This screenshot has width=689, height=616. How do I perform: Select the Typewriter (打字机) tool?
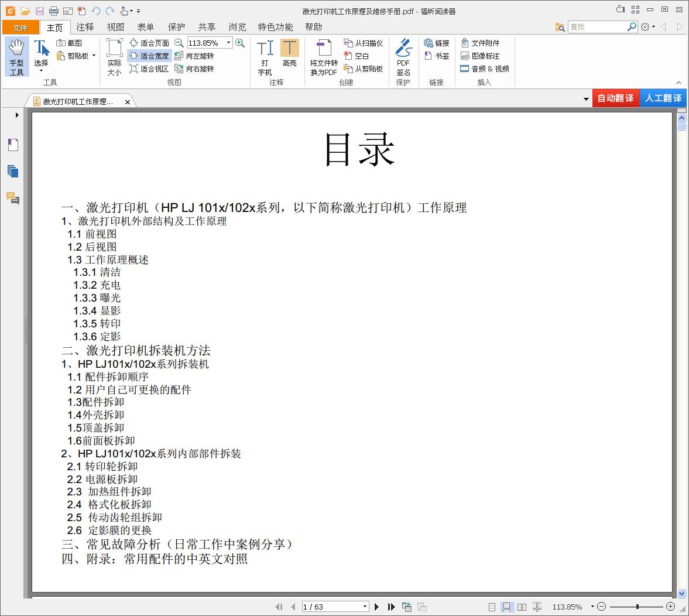[265, 57]
